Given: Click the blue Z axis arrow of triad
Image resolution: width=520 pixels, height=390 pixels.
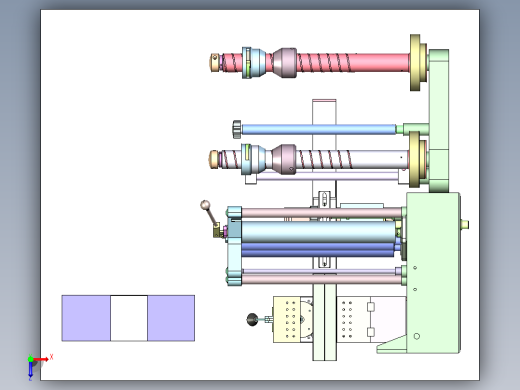Looking at the screenshot, I should tap(31, 369).
